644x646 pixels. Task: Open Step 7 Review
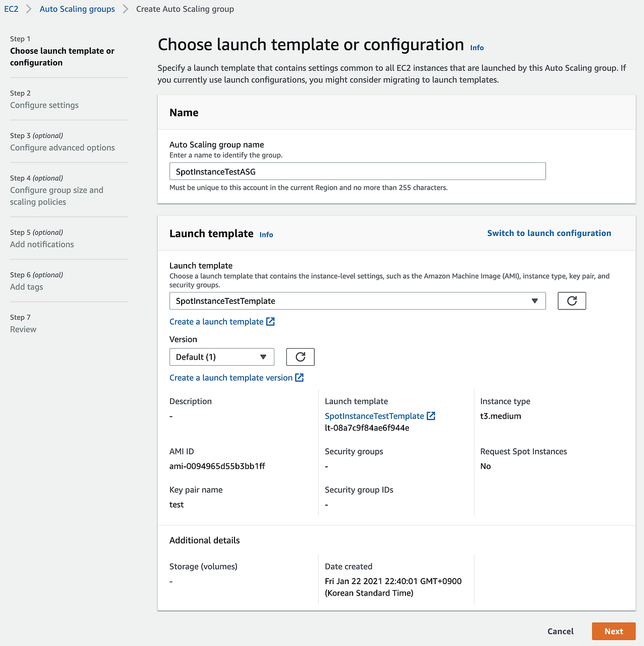coord(23,329)
